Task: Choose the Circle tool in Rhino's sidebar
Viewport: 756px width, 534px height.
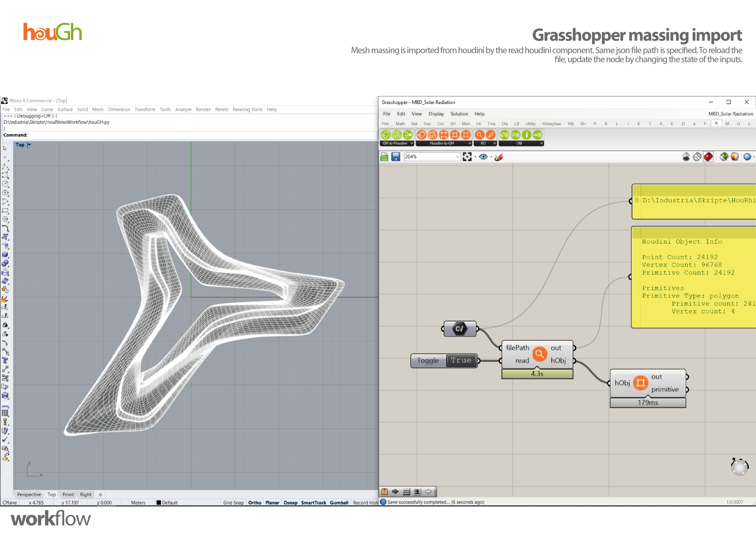Action: [5, 184]
